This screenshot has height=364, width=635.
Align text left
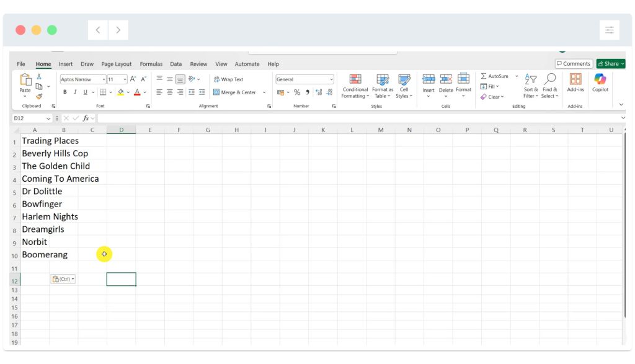click(159, 92)
